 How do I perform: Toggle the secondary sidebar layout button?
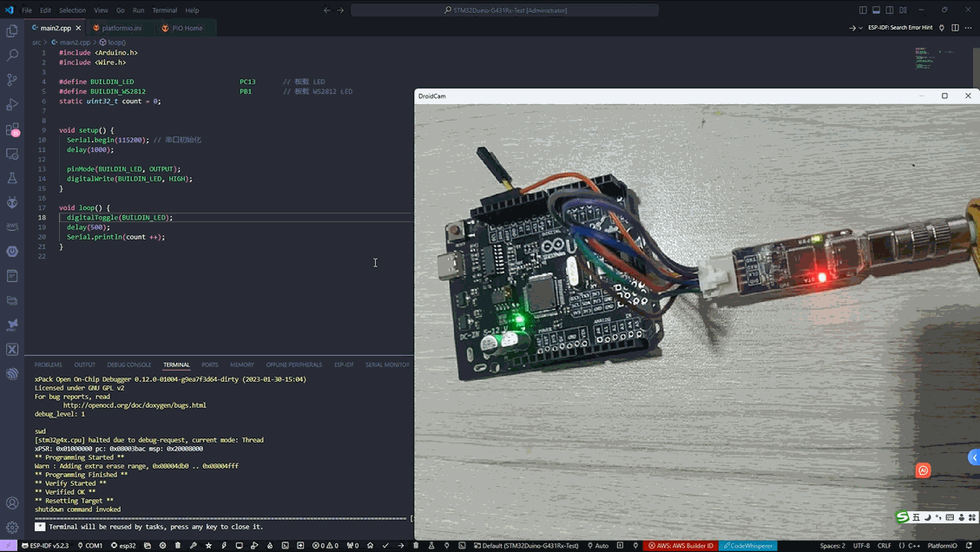click(x=890, y=10)
